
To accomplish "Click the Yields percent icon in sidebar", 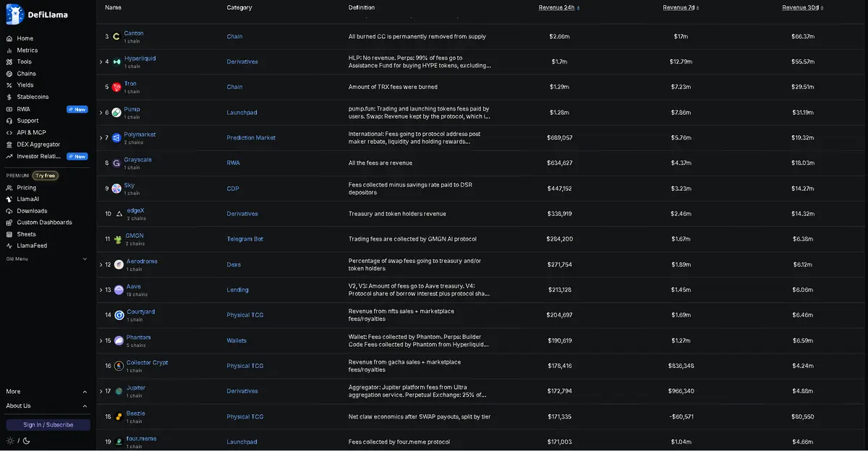I will pyautogui.click(x=9, y=85).
